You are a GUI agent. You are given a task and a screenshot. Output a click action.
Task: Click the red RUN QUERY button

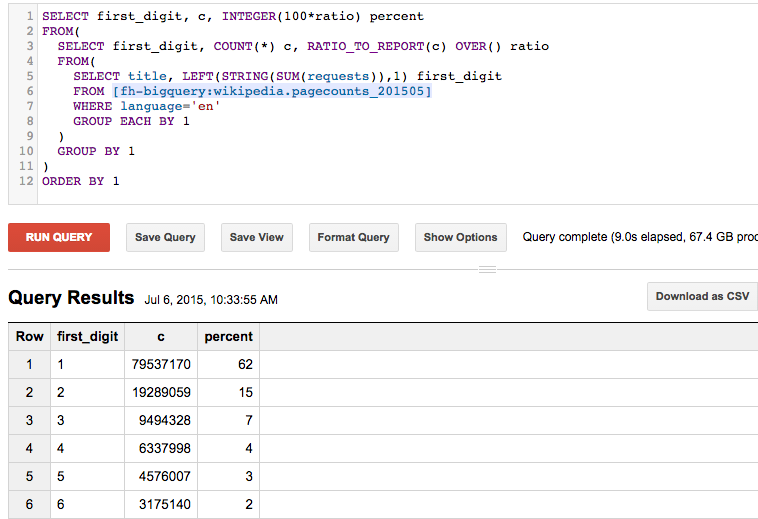[x=59, y=237]
